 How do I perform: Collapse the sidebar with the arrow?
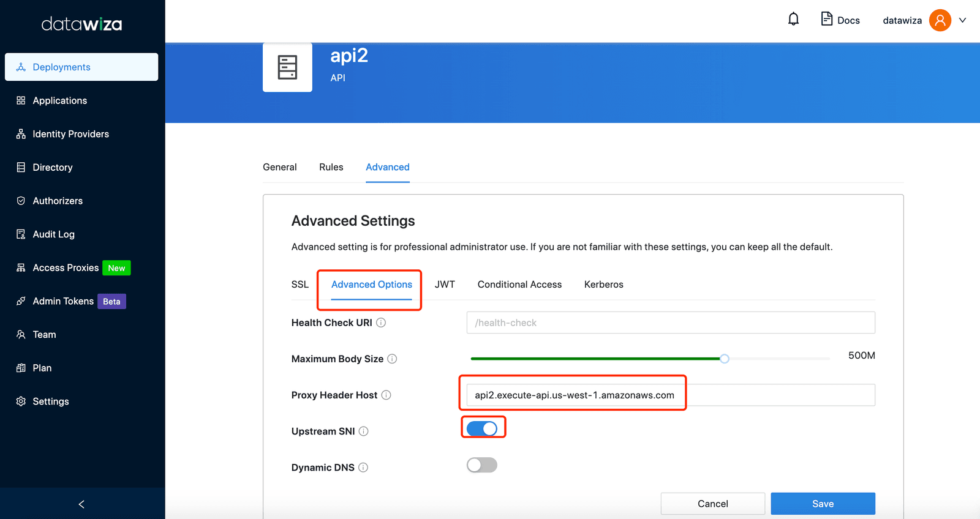[81, 504]
